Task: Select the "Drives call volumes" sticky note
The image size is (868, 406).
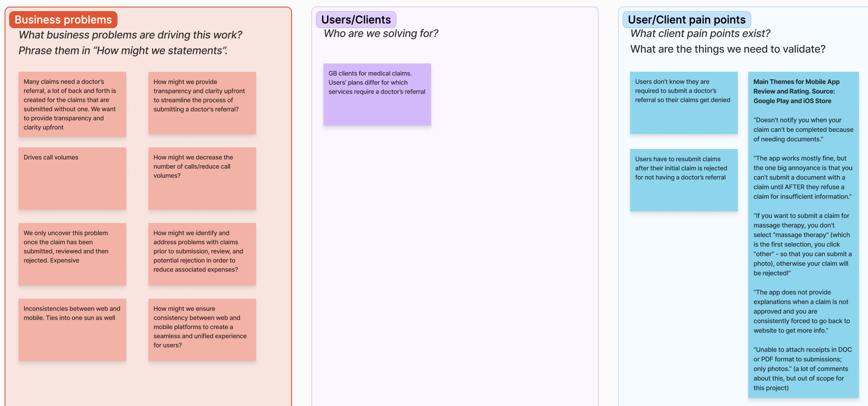Action: click(x=72, y=178)
